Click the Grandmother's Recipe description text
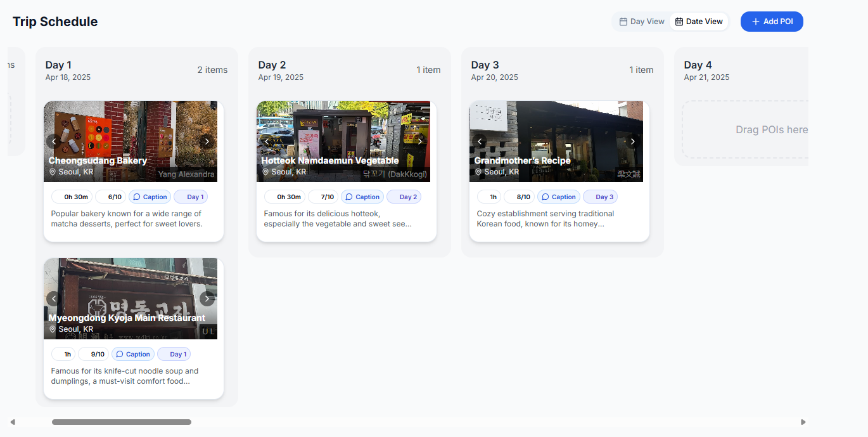This screenshot has height=437, width=868. click(x=546, y=219)
